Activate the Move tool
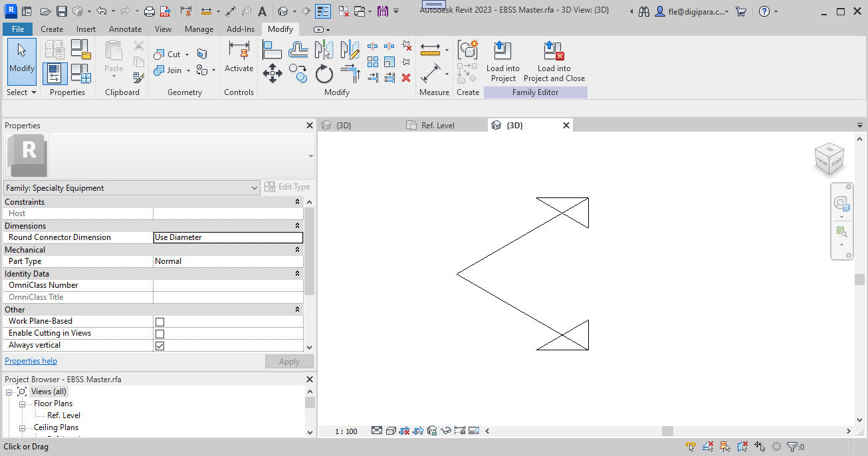 tap(272, 74)
